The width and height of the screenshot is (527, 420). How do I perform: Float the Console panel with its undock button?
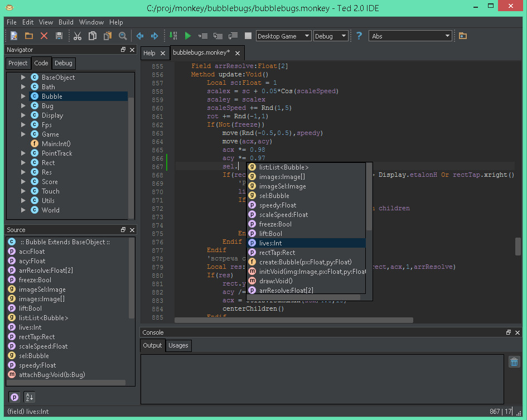tap(508, 332)
